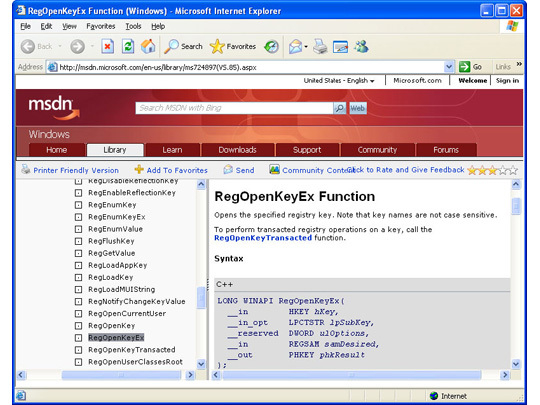Click the msdn logo
Screen dimensions: 540x405
(54, 107)
